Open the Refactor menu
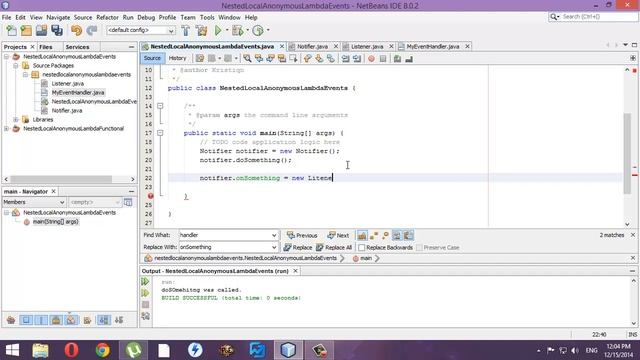The image size is (640, 360). pos(107,18)
